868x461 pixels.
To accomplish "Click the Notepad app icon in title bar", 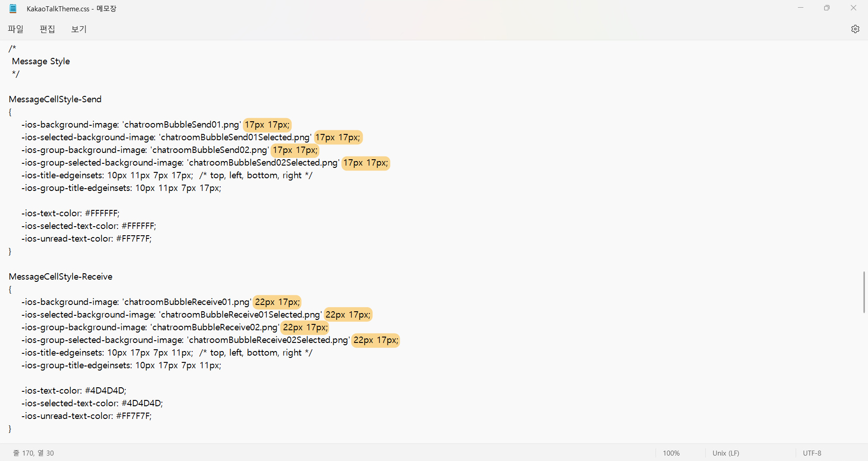I will [x=13, y=8].
